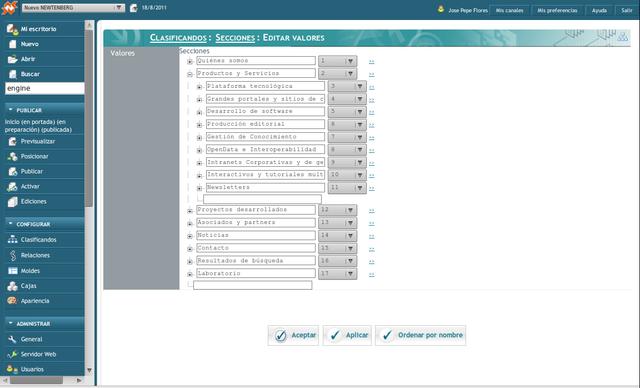Click the Gestión de Conocimiento text field
This screenshot has height=388, width=640.
click(x=265, y=137)
